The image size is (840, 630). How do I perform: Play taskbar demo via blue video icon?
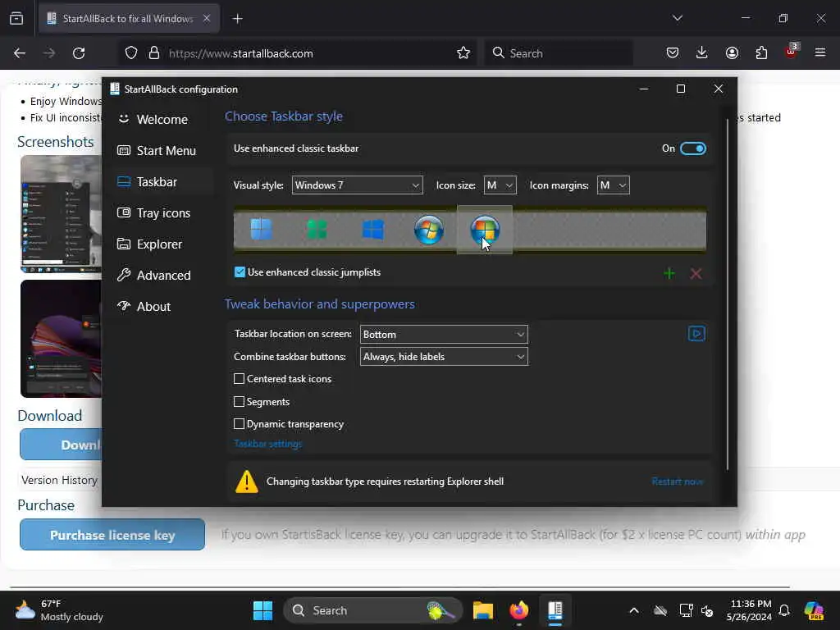coord(696,334)
